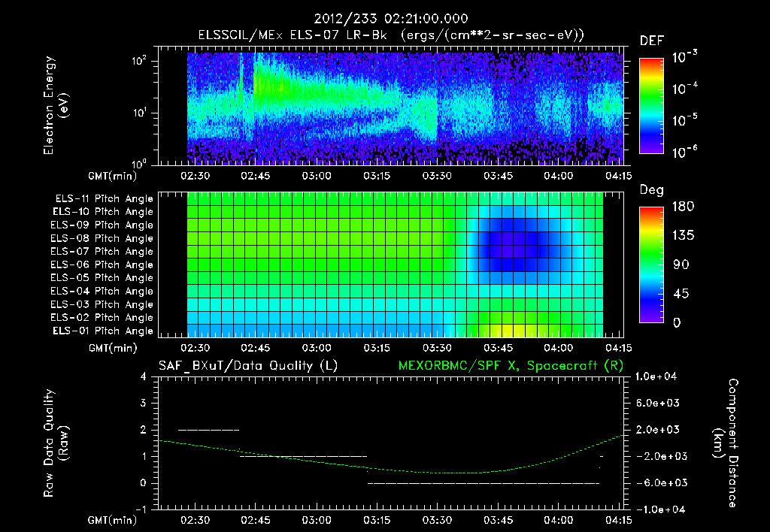Select the ELS-08 Pitch Angle row label

[x=102, y=238]
